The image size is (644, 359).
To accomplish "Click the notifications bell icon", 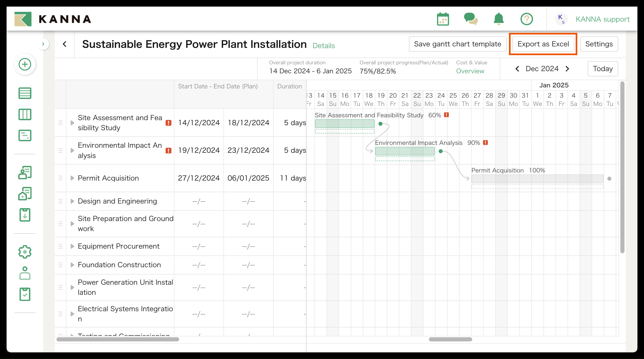I will click(x=498, y=19).
